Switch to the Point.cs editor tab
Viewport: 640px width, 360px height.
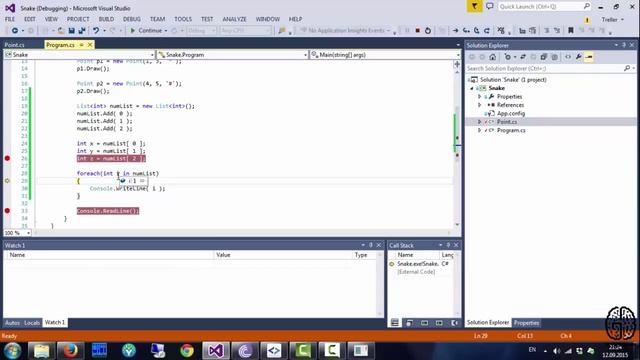pyautogui.click(x=14, y=45)
